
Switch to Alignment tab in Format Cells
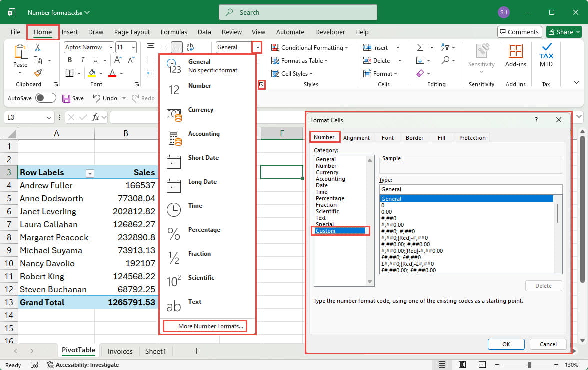356,138
